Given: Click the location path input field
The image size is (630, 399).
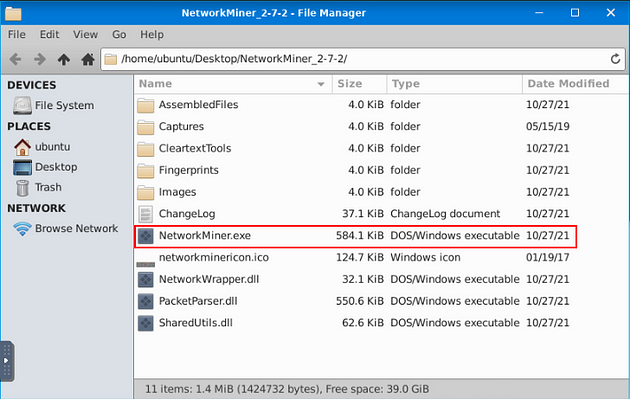Looking at the screenshot, I should click(363, 59).
